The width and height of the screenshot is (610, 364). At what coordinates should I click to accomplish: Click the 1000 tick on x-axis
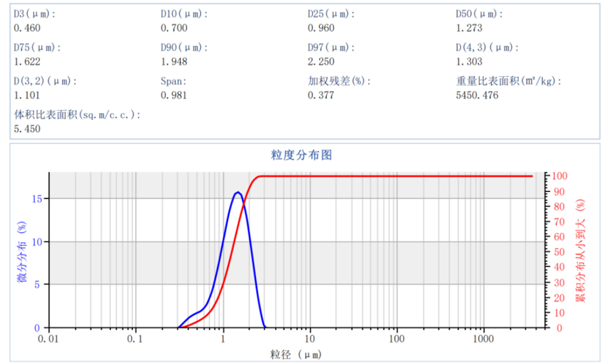[x=484, y=338]
